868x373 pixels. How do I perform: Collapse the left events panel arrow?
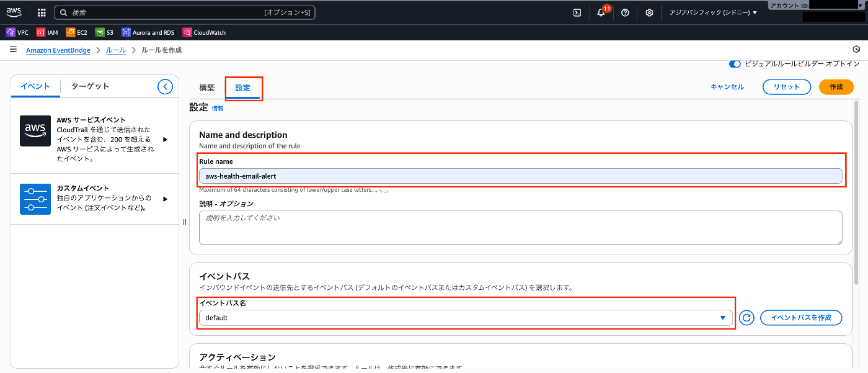coord(165,86)
